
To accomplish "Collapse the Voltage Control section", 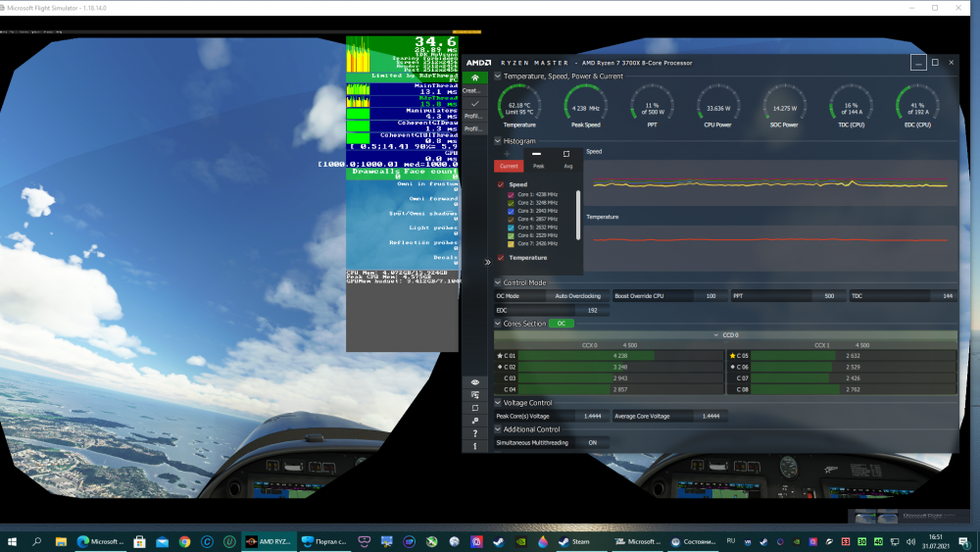I will coord(498,403).
